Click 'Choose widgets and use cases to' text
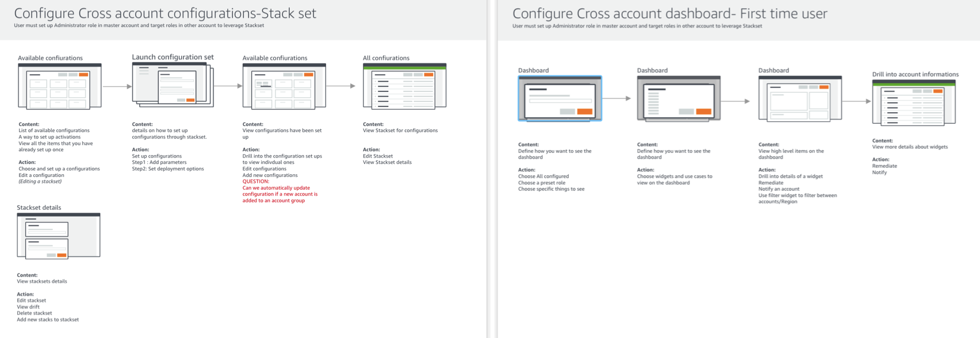 (x=675, y=176)
